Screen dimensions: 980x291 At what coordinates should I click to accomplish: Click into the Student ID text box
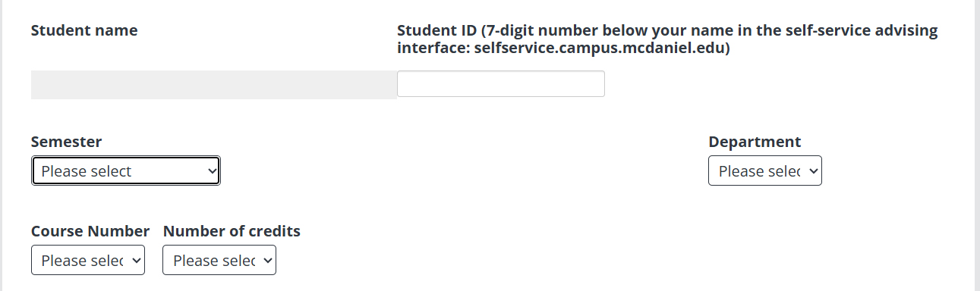[501, 84]
